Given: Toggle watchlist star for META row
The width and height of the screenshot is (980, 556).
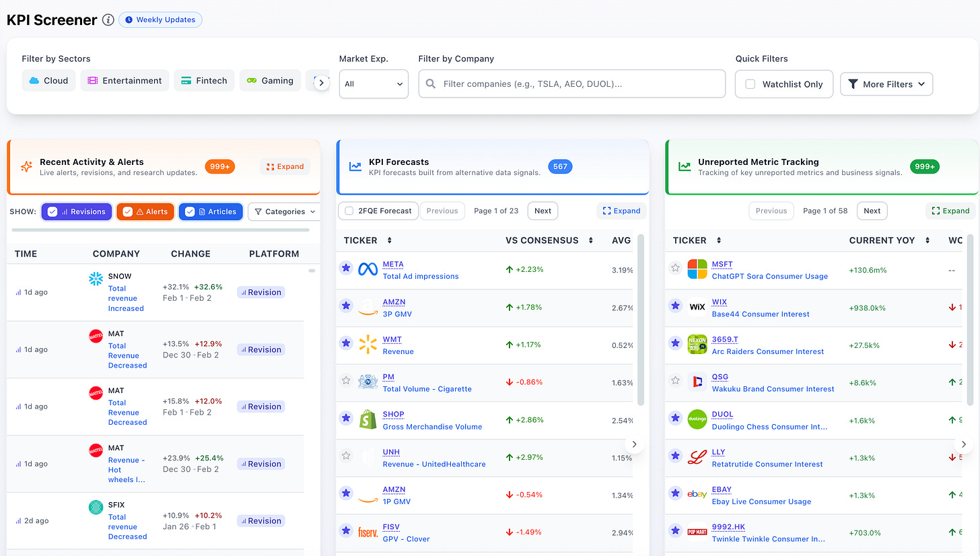Looking at the screenshot, I should click(346, 268).
